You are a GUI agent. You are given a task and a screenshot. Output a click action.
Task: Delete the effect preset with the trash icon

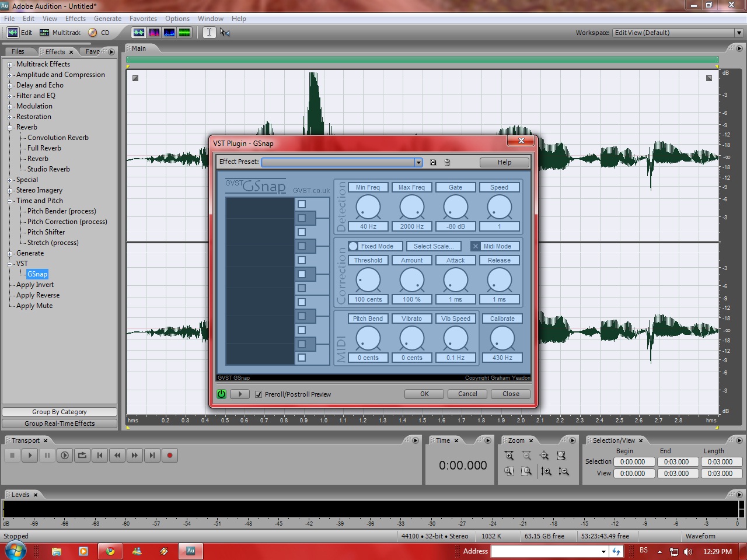447,162
